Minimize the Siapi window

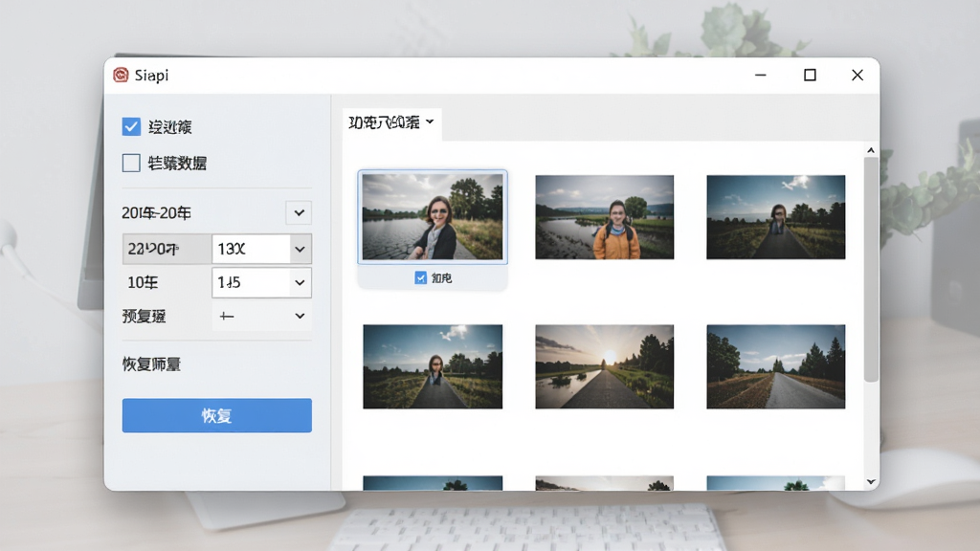(760, 75)
